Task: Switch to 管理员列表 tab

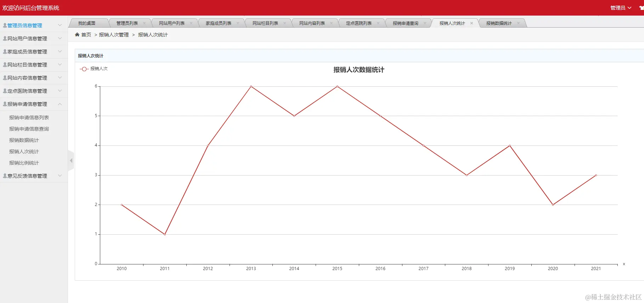Action: (127, 23)
